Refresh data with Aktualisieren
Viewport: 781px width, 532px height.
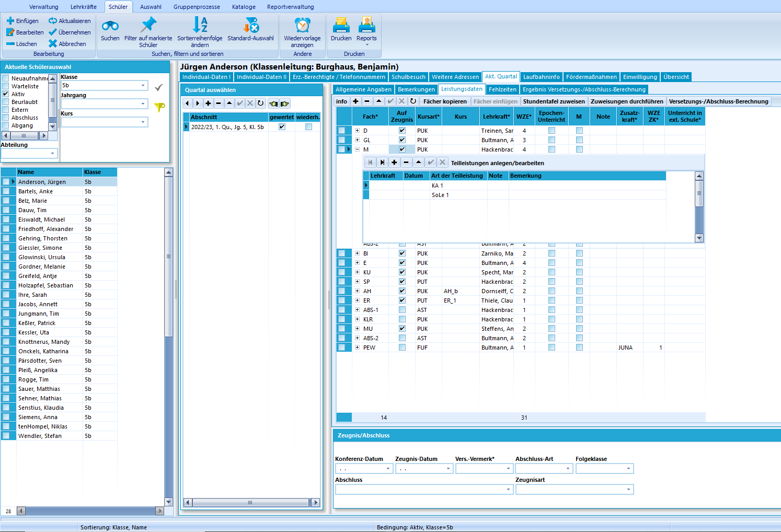[70, 21]
